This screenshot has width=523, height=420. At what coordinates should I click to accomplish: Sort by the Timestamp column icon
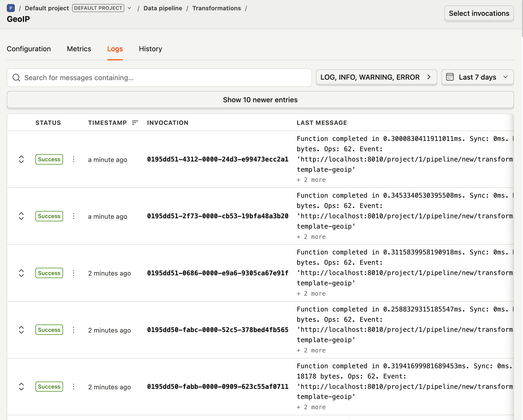(135, 123)
